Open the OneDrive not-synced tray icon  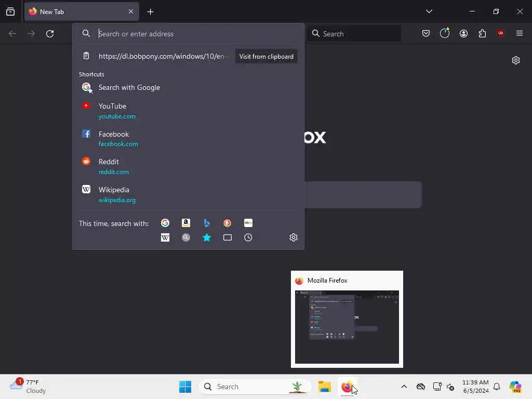421,387
